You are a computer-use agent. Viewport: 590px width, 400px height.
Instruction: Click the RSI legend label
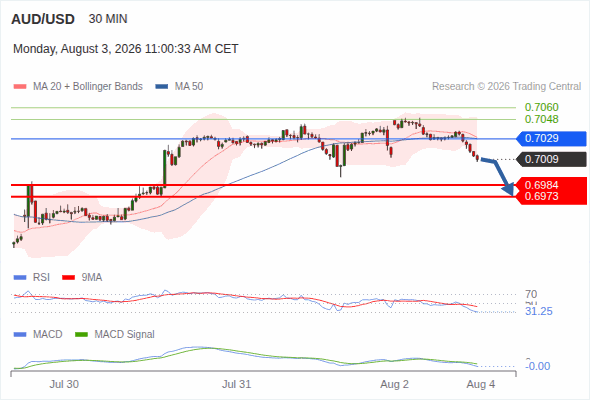coord(41,277)
